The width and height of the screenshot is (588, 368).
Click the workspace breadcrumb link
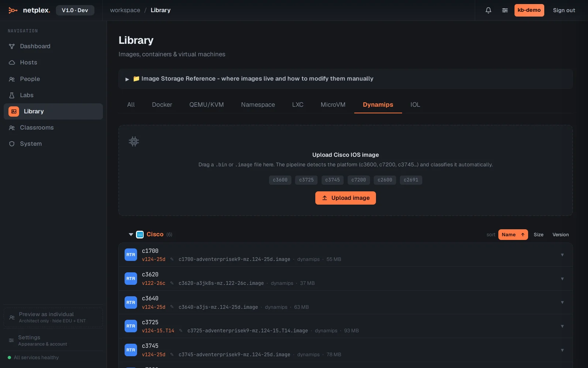125,10
